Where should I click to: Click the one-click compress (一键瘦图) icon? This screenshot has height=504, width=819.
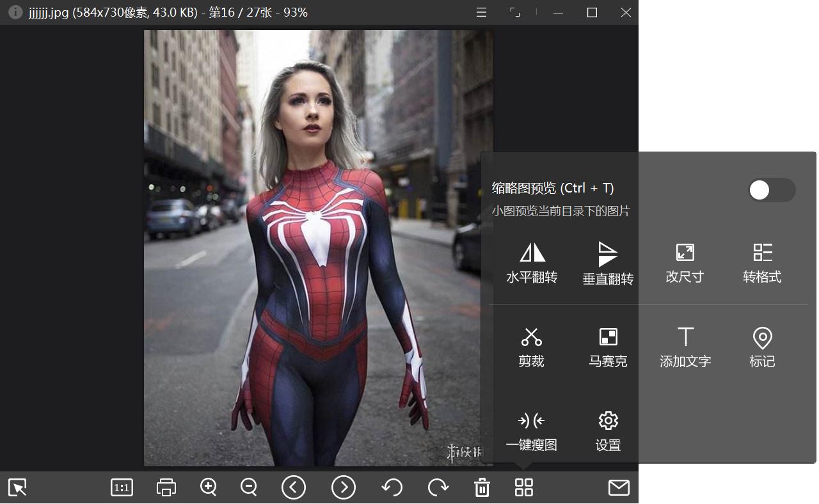(531, 421)
